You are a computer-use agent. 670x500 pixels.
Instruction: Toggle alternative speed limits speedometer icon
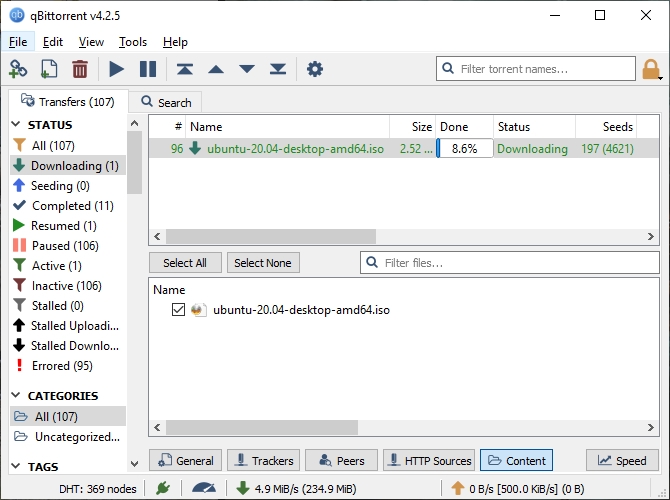(204, 488)
